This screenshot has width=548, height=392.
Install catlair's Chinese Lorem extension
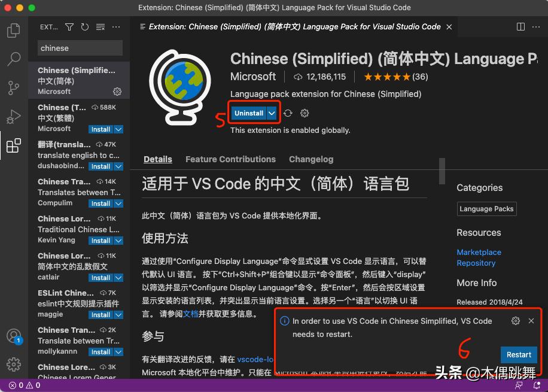101,278
